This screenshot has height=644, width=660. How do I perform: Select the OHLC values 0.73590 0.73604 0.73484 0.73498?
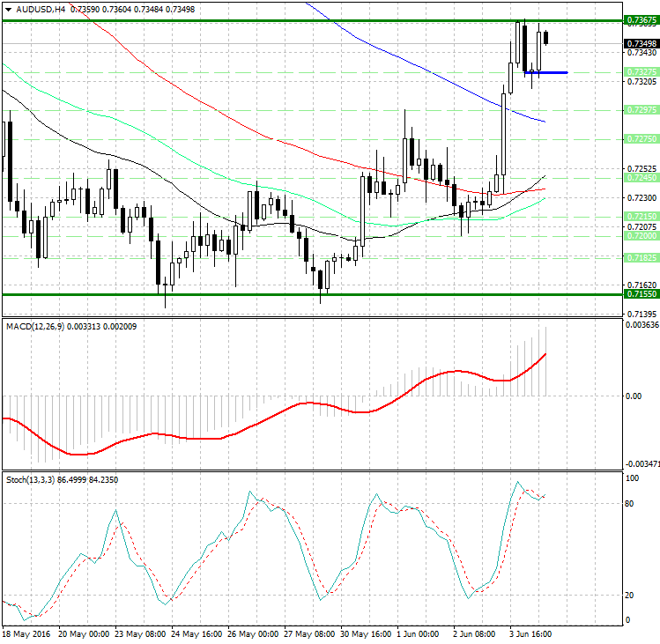(x=132, y=10)
